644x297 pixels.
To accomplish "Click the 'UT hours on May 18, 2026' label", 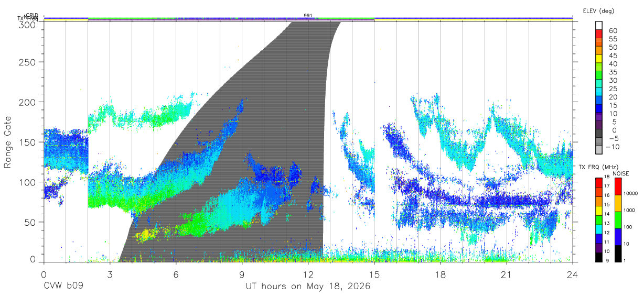I will [308, 287].
